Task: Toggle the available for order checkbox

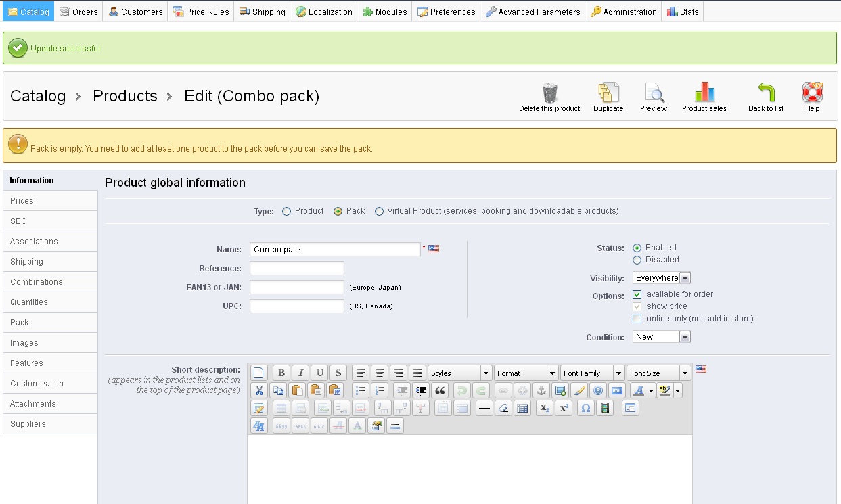Action: click(637, 294)
